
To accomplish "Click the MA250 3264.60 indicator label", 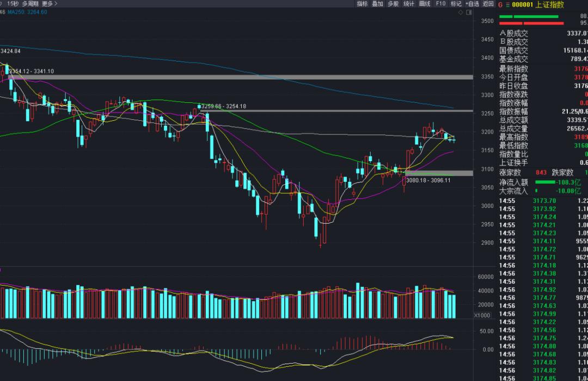I will point(27,12).
